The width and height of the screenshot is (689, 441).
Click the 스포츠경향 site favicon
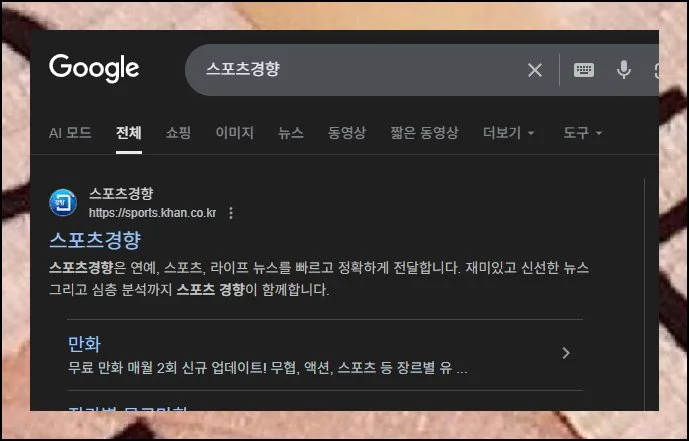pos(63,202)
